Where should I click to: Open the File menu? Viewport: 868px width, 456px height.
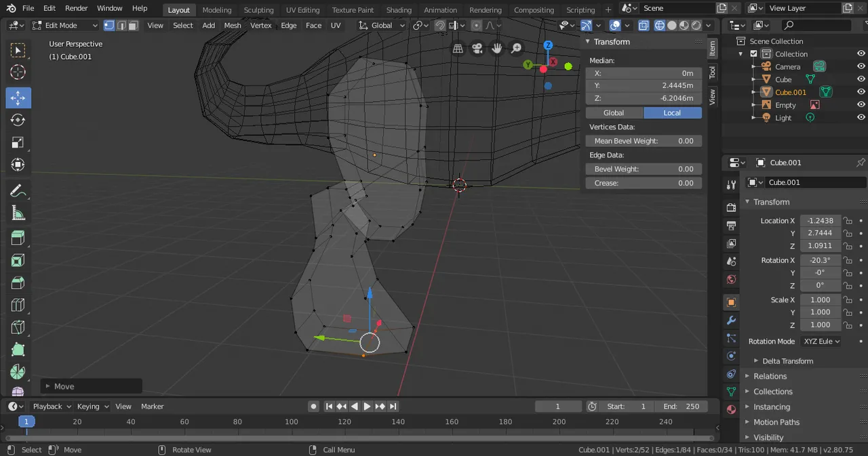(x=28, y=8)
